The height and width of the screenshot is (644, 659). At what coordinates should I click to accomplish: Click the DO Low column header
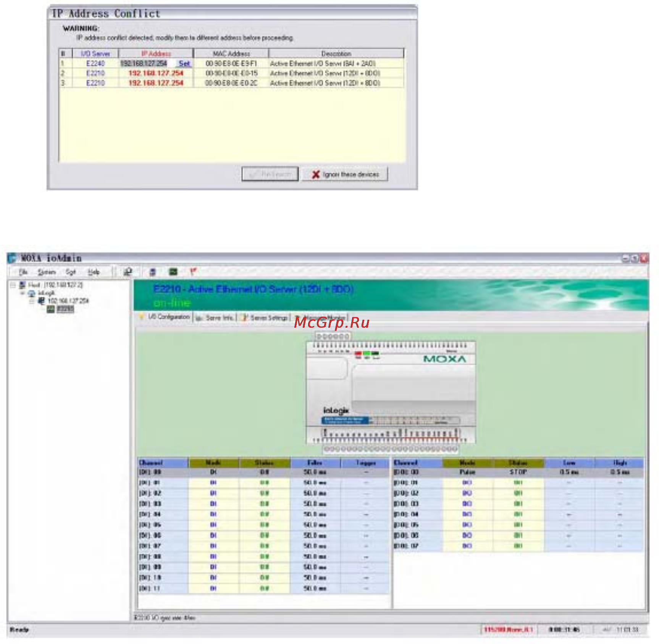[569, 463]
